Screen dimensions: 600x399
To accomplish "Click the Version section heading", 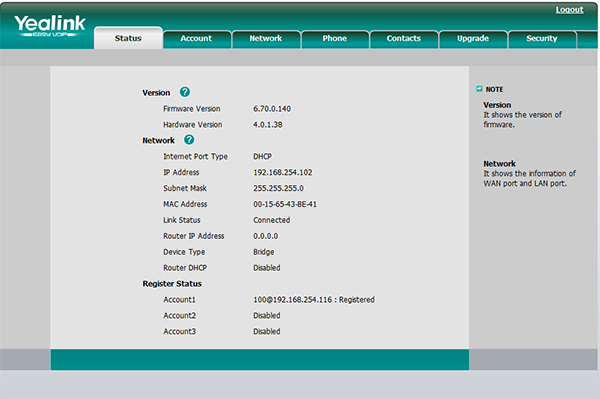I will 156,93.
